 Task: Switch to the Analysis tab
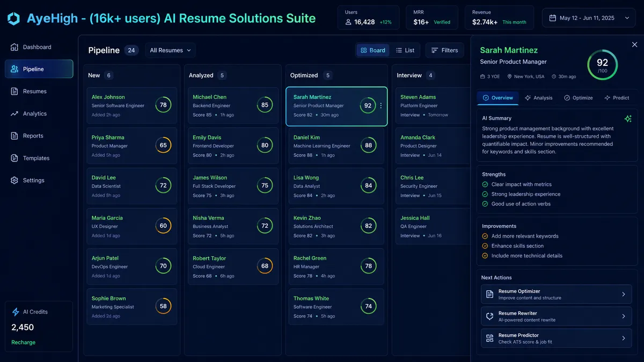[x=539, y=98]
